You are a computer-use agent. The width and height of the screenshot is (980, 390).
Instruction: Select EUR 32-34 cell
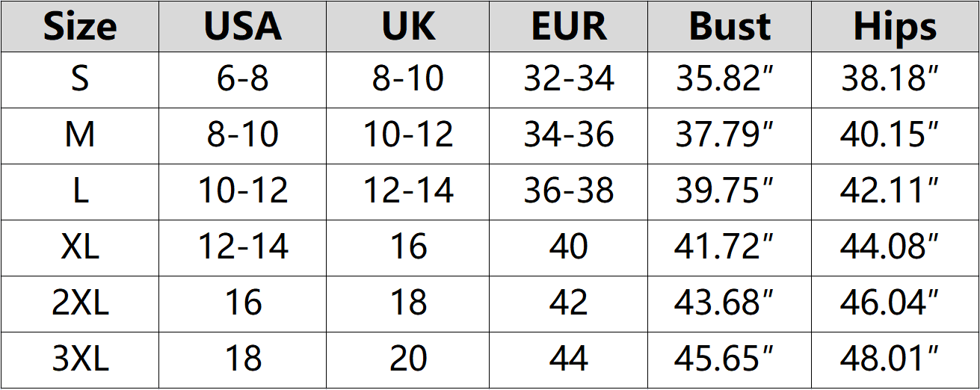(x=568, y=79)
